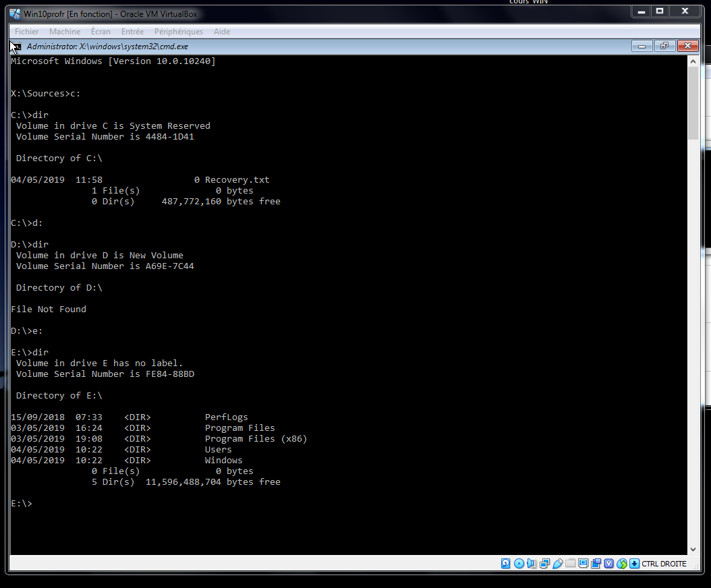This screenshot has height=588, width=711.
Task: Minimize the cmd.exe console window
Action: click(642, 46)
